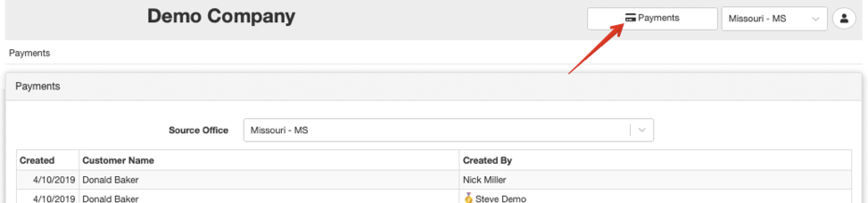Select the Payments breadcrumb text
868x203 pixels.
29,53
